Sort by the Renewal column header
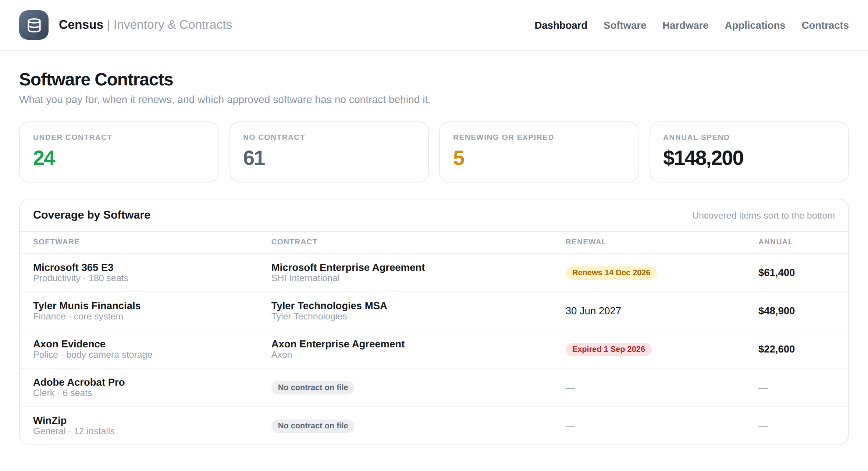 [x=586, y=242]
